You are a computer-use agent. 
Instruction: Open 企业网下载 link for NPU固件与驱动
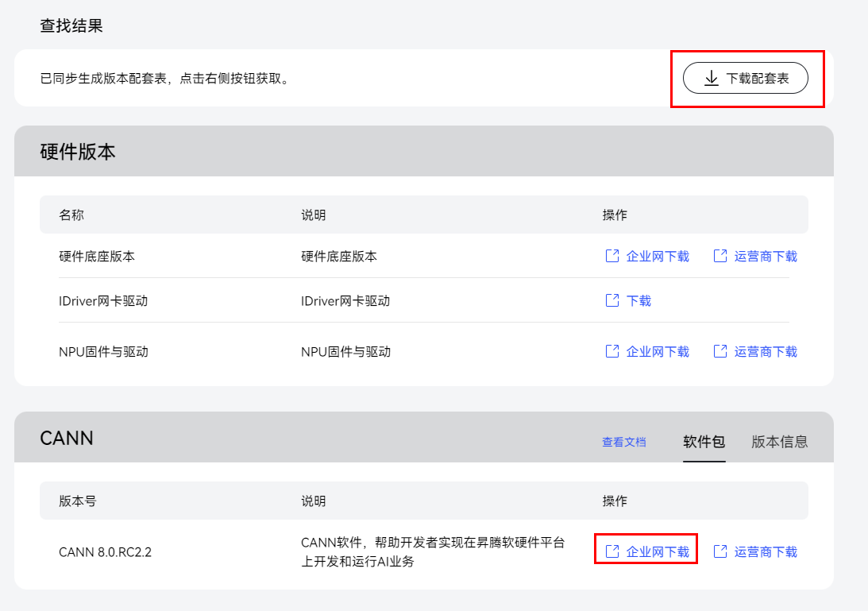click(657, 352)
